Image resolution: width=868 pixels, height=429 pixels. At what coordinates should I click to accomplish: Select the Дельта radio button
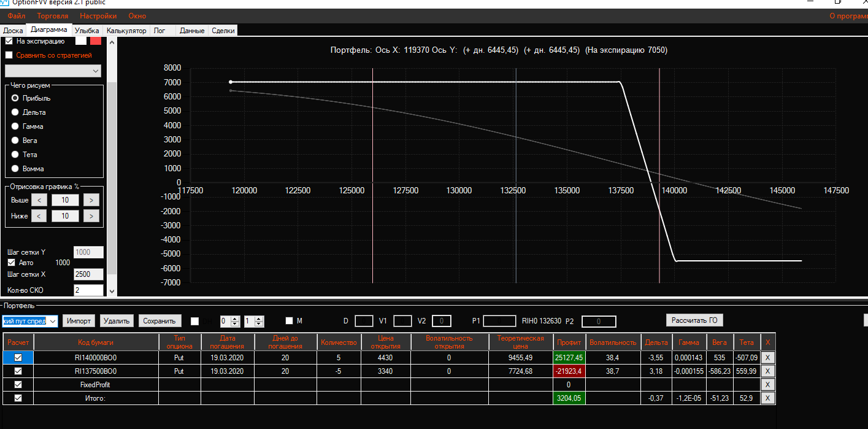tap(15, 112)
